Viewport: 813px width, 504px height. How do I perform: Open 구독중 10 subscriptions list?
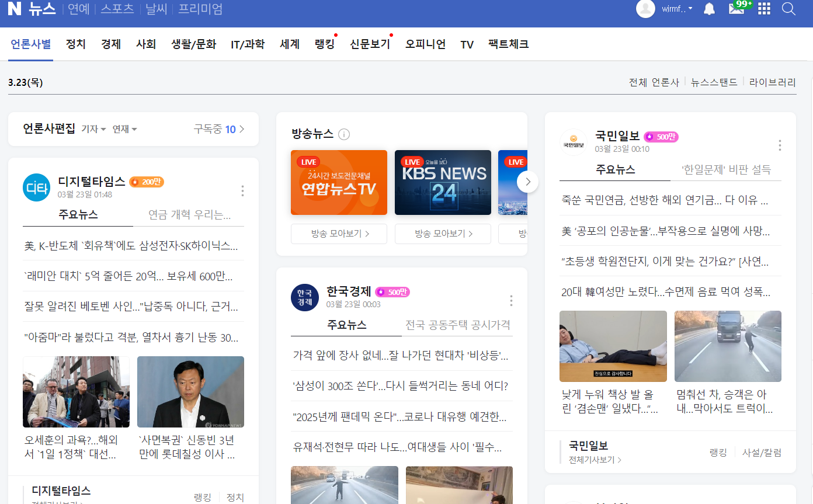pyautogui.click(x=219, y=129)
